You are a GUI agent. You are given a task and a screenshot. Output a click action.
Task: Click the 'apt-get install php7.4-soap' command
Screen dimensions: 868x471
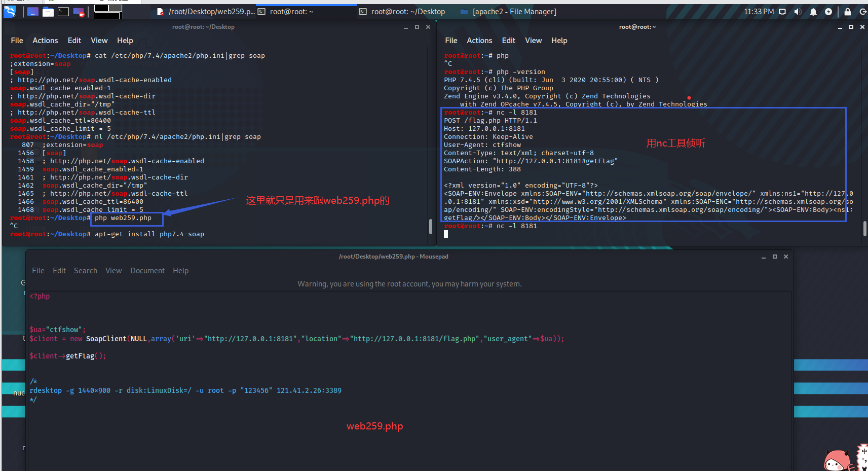[x=149, y=234]
